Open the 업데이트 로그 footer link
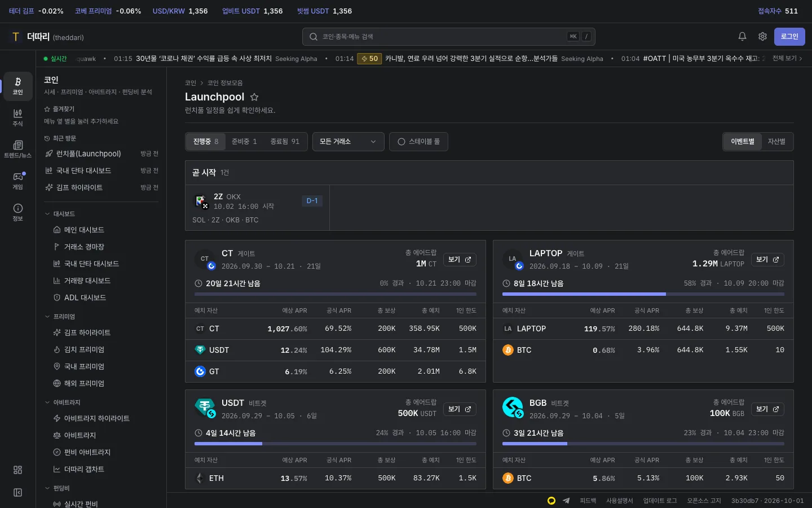Viewport: 812px width, 508px height. 660,501
